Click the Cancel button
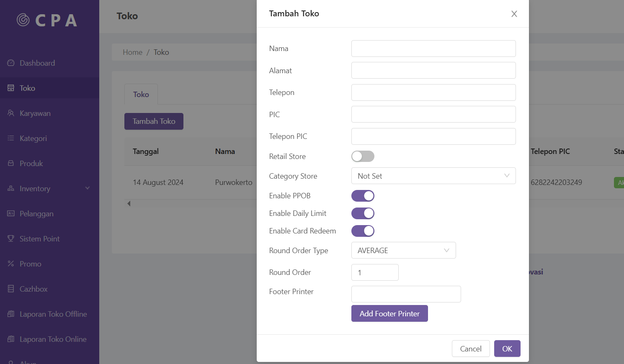 pos(471,349)
